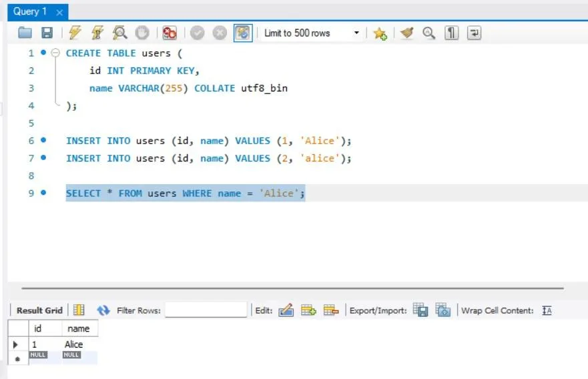Viewport: 588px width, 379px height.
Task: Select cell with id value 1
Action: [x=45, y=344]
